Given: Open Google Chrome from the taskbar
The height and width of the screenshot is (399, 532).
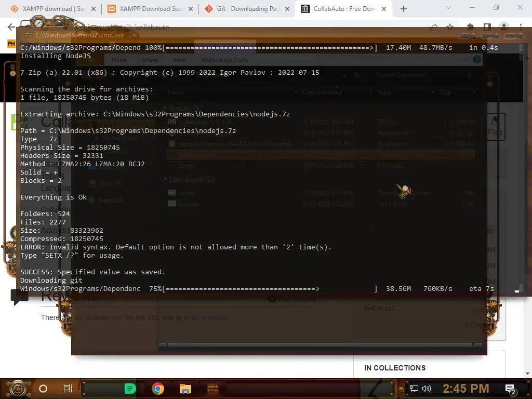Looking at the screenshot, I should coord(158,389).
